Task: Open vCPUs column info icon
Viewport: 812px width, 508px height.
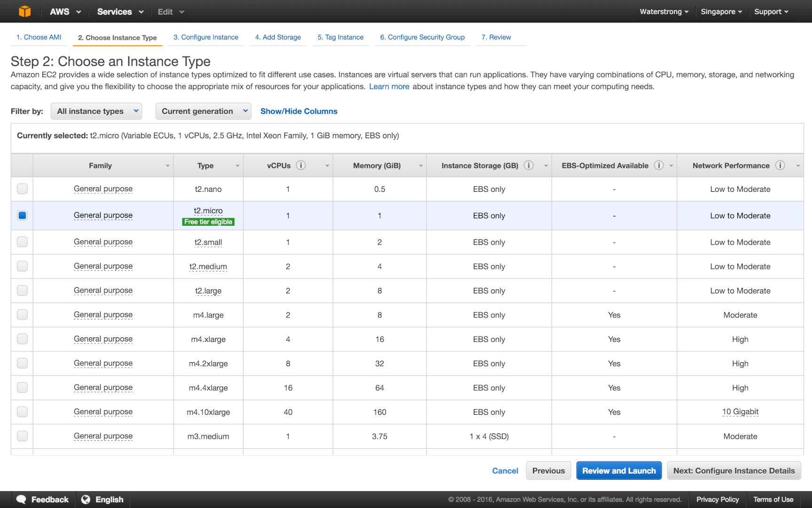Action: coord(301,165)
